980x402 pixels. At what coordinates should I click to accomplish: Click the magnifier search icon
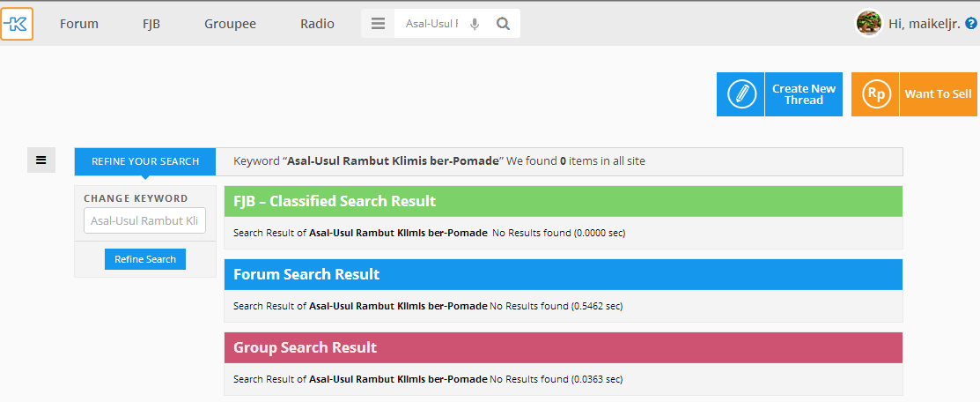(503, 24)
